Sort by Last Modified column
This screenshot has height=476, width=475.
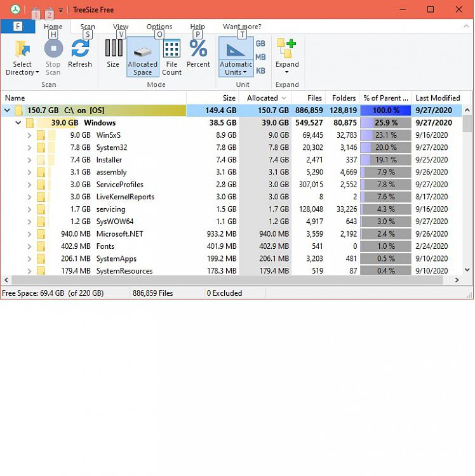(438, 98)
